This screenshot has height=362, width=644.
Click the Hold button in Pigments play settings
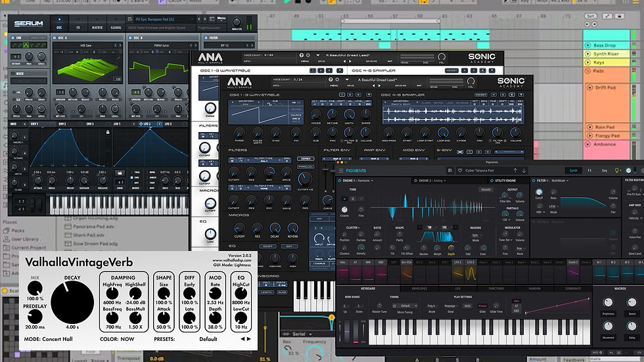pyautogui.click(x=467, y=305)
